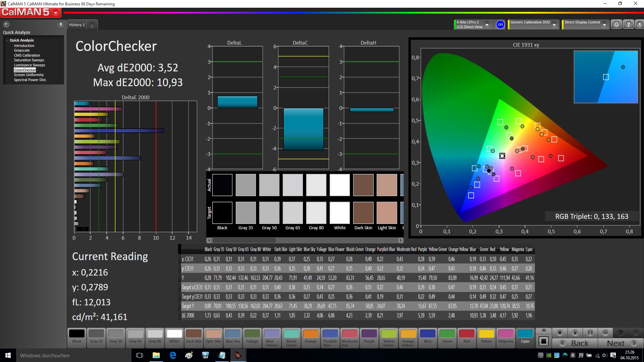
Task: Add a new history tab with plus icon
Action: click(x=92, y=25)
